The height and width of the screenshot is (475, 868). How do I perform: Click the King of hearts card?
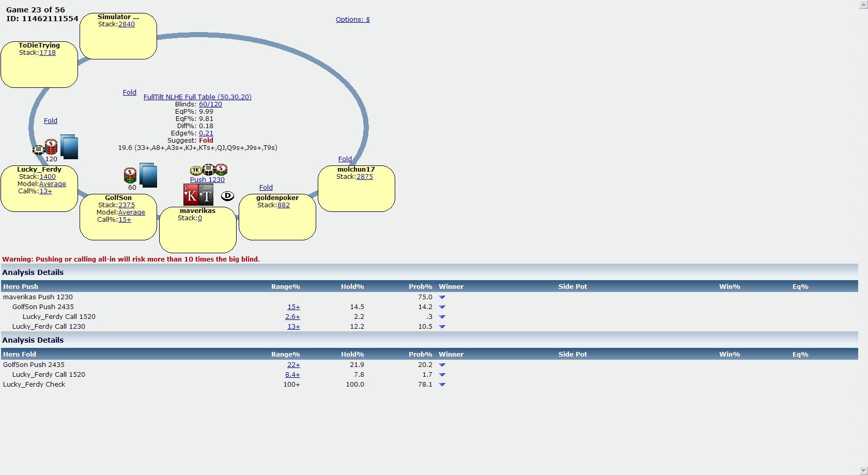coord(191,195)
